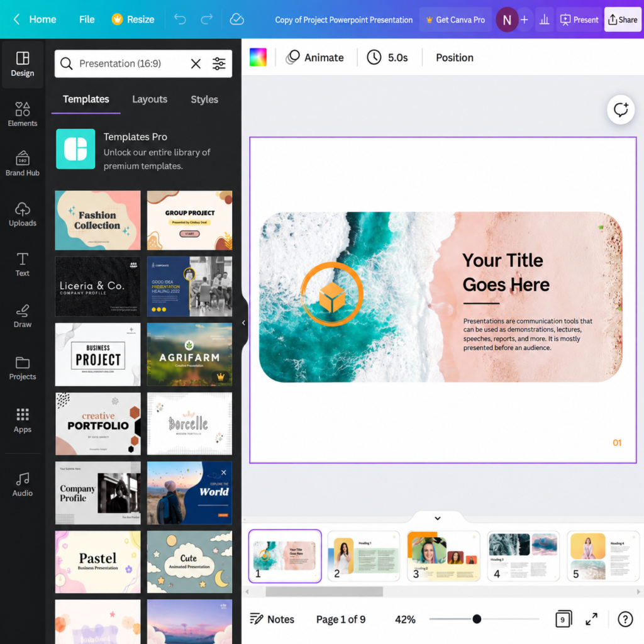This screenshot has width=644, height=644.
Task: Open the Apps panel
Action: coord(23,421)
